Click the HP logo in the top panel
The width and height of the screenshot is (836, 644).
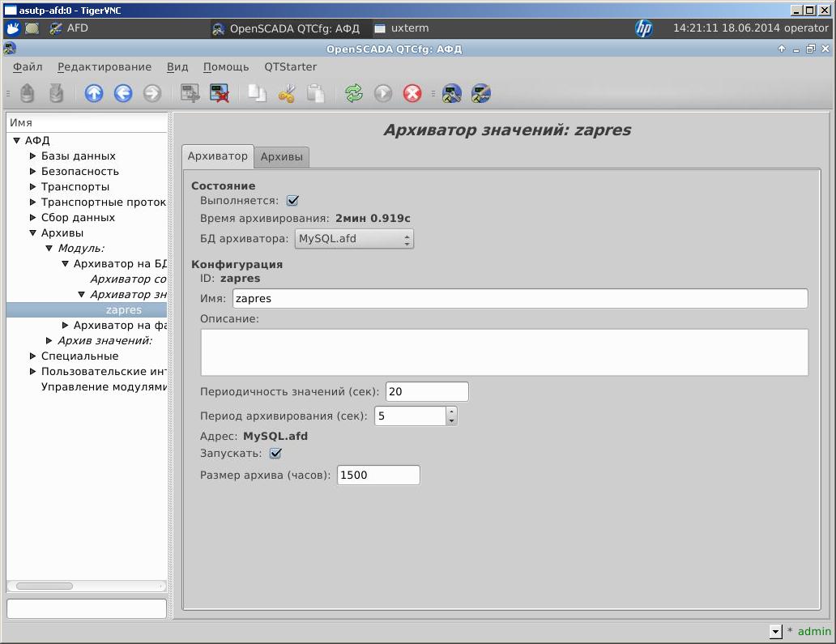pos(644,28)
